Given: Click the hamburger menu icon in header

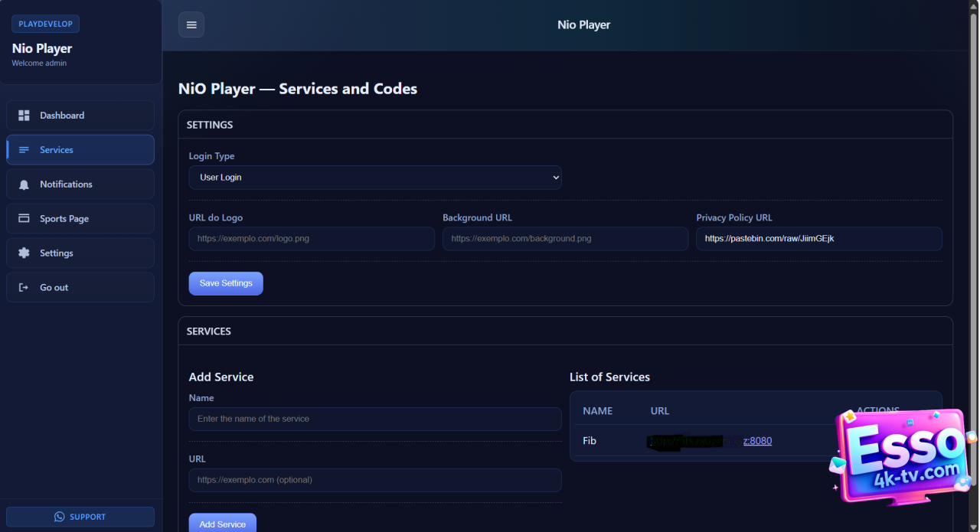Looking at the screenshot, I should (x=191, y=24).
